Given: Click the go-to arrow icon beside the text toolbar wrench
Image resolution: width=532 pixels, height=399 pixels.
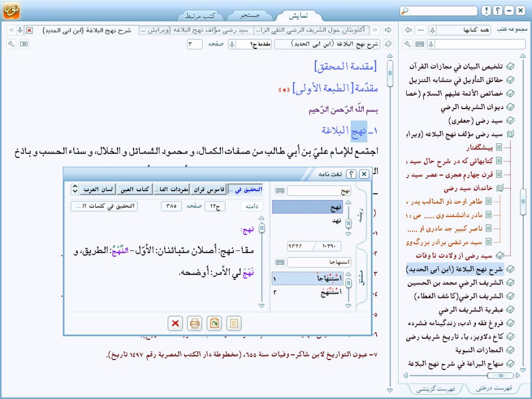Looking at the screenshot, I should pos(24,44).
